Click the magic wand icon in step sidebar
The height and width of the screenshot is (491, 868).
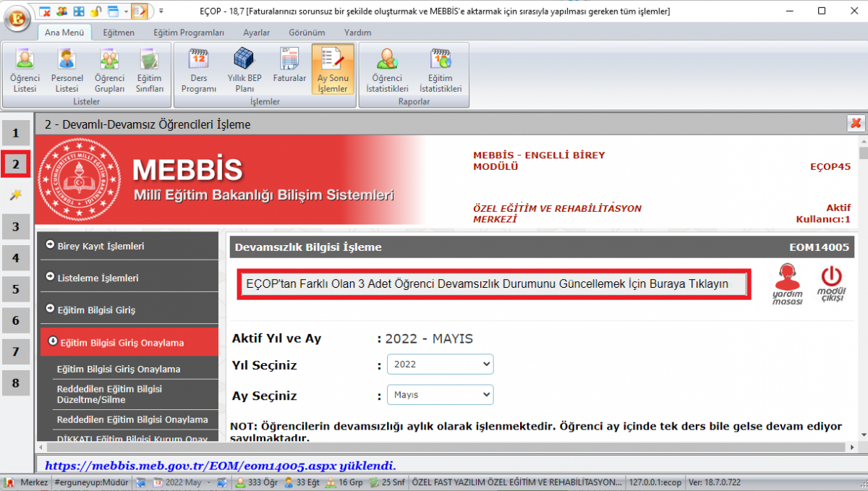[16, 195]
